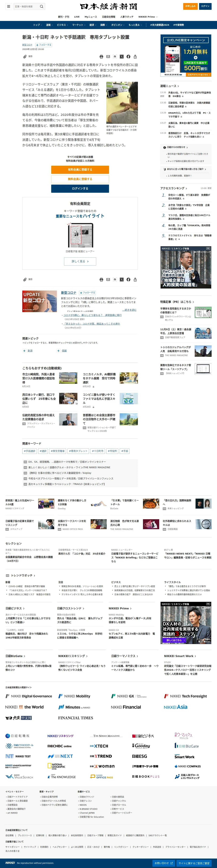This screenshot has width=217, height=868.
Task: Click the FINANCIAL TIMES logo
Action: [76, 718]
